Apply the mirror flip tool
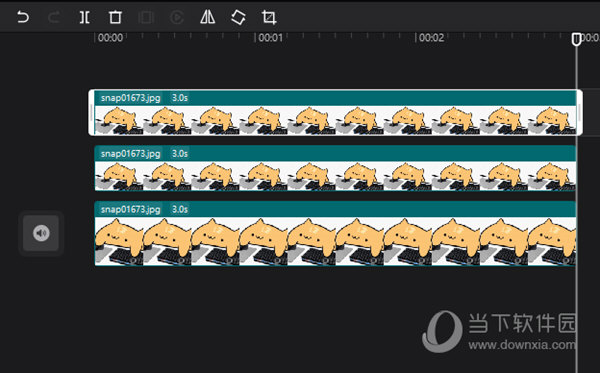Screen dimensions: 600x373 (207, 17)
